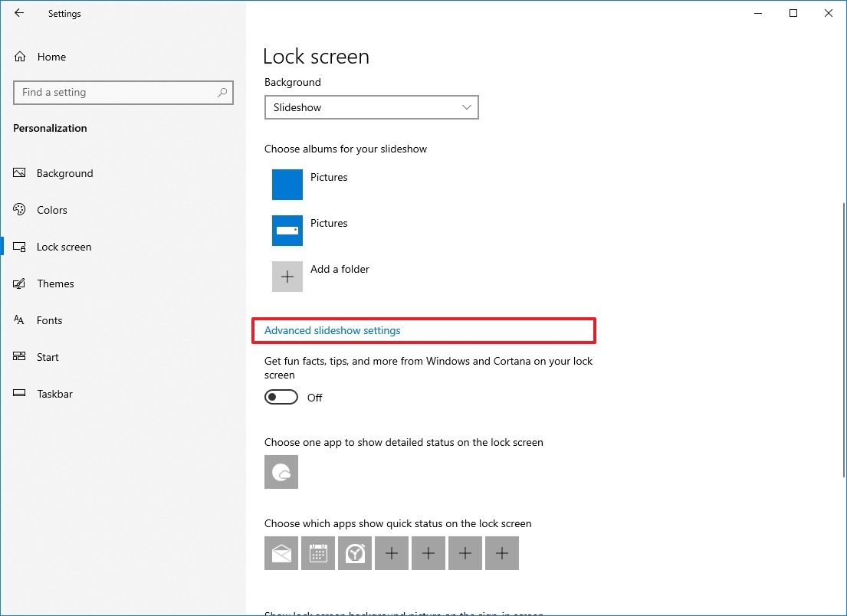
Task: Open the Background Slideshow dropdown
Action: point(371,107)
